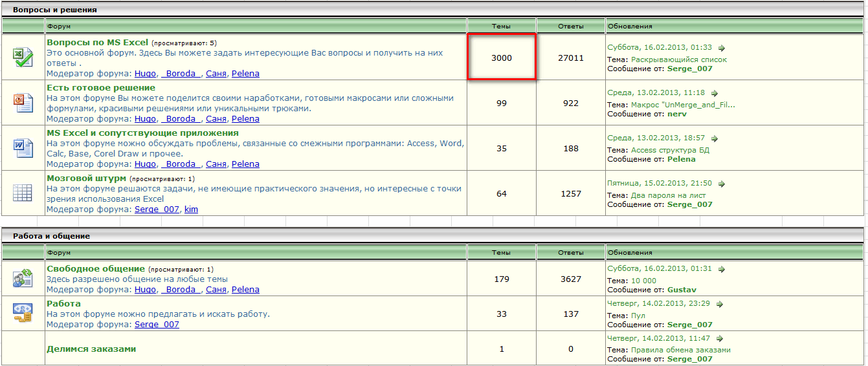The image size is (868, 366).
Task: Open Gustav author profile
Action: (682, 290)
